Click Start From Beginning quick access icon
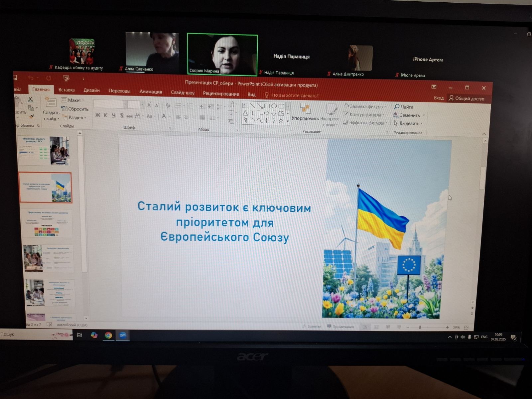 coord(66,78)
